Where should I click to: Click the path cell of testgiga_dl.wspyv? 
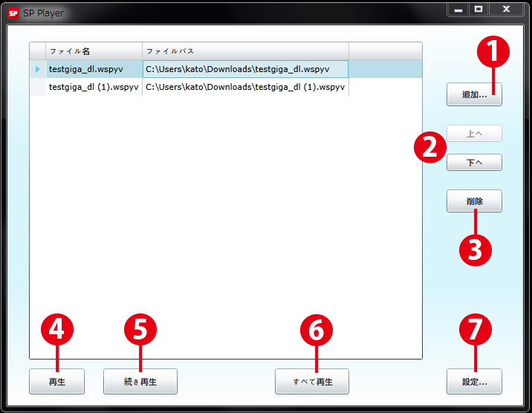245,69
